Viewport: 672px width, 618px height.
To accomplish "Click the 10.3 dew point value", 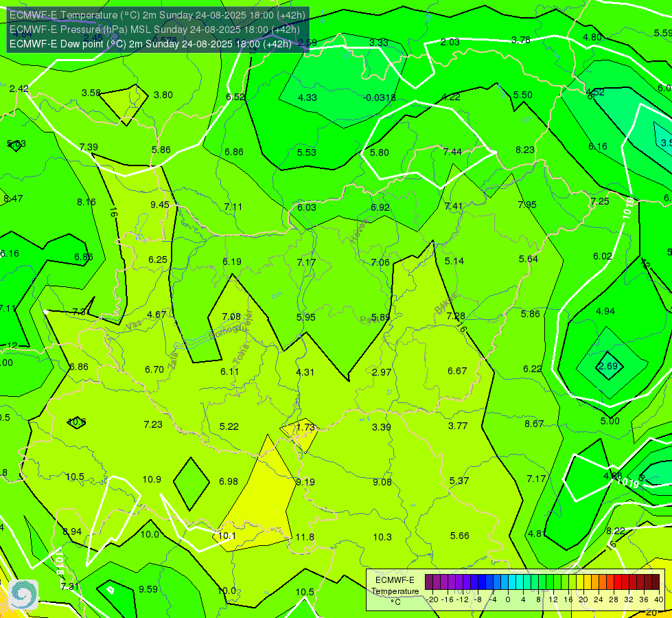I will (382, 537).
